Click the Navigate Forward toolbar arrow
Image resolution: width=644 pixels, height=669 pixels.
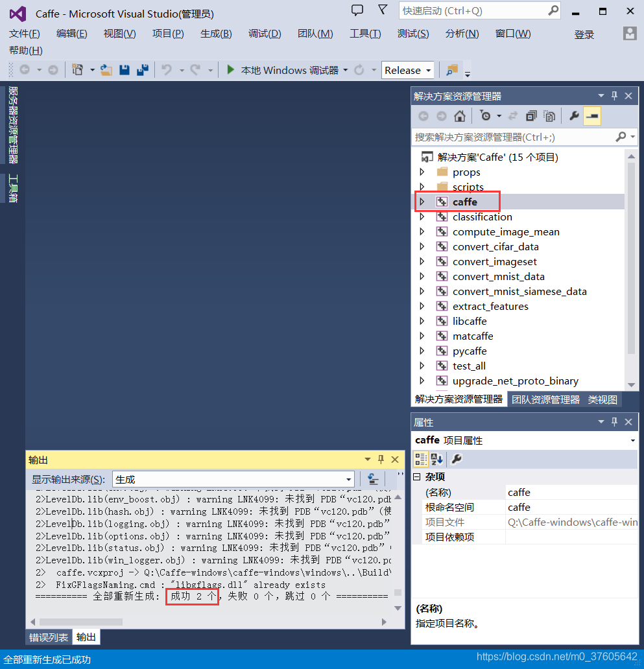(x=53, y=69)
